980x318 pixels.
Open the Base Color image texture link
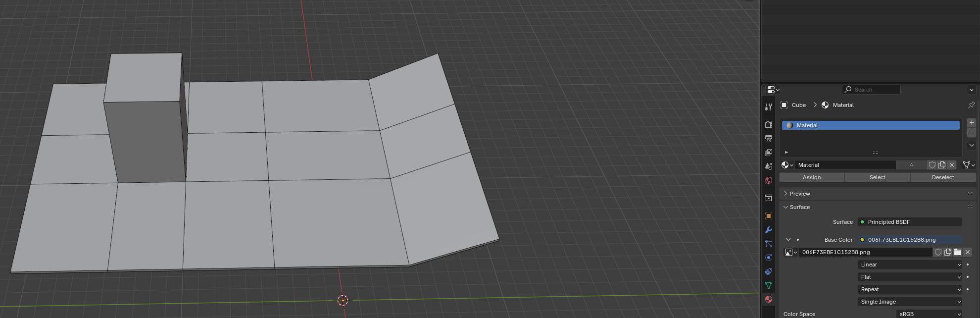[910, 240]
